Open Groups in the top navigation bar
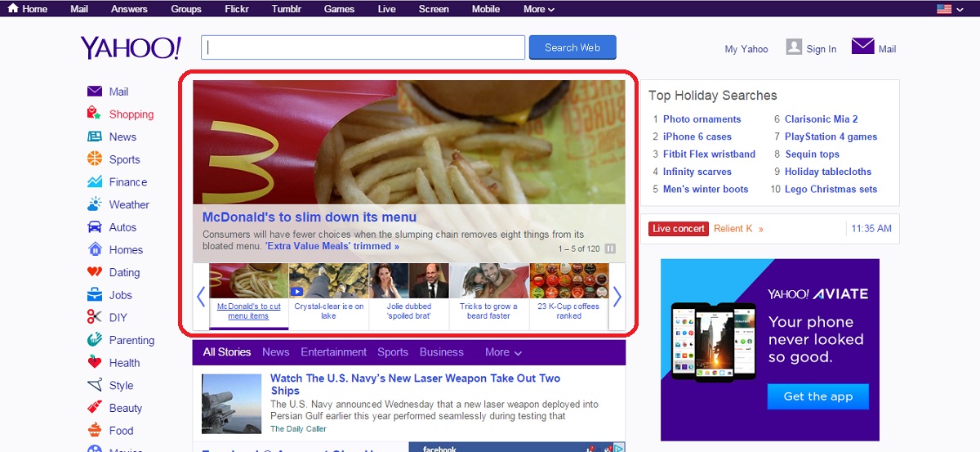 click(x=186, y=9)
